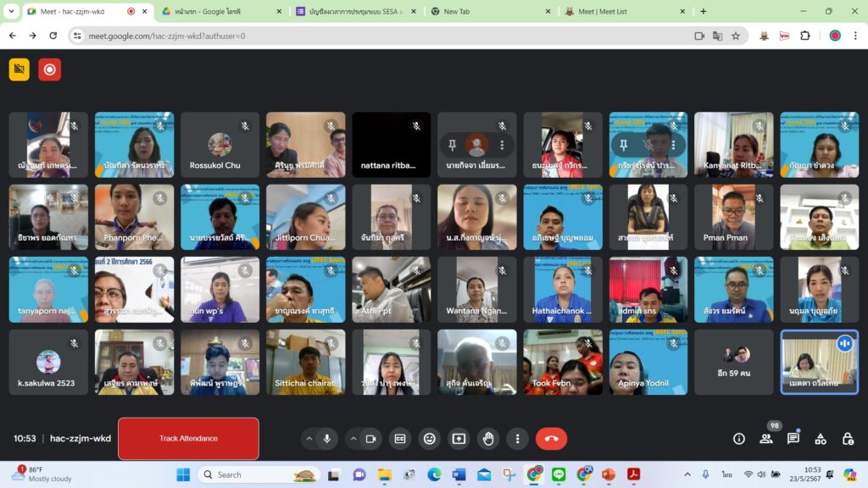868x488 pixels.
Task: Toggle closed captions button
Action: 400,439
